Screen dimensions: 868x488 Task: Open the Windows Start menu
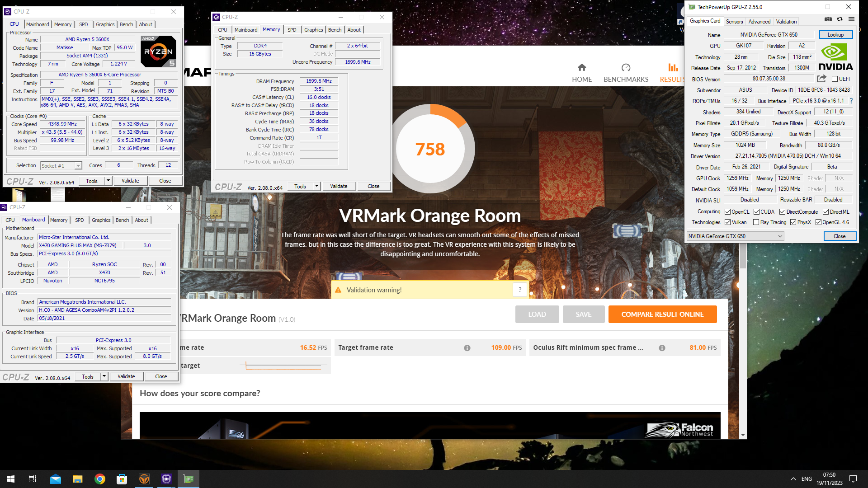tap(11, 479)
